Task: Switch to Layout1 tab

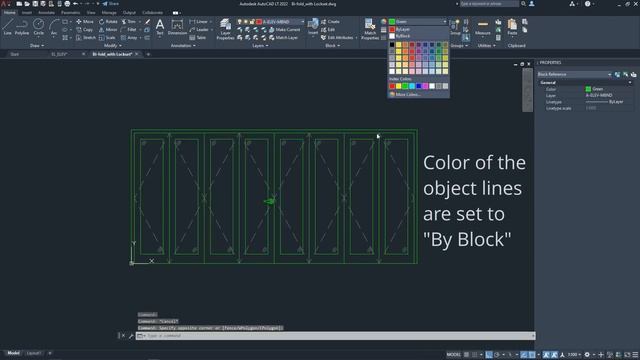Action: pyautogui.click(x=33, y=353)
